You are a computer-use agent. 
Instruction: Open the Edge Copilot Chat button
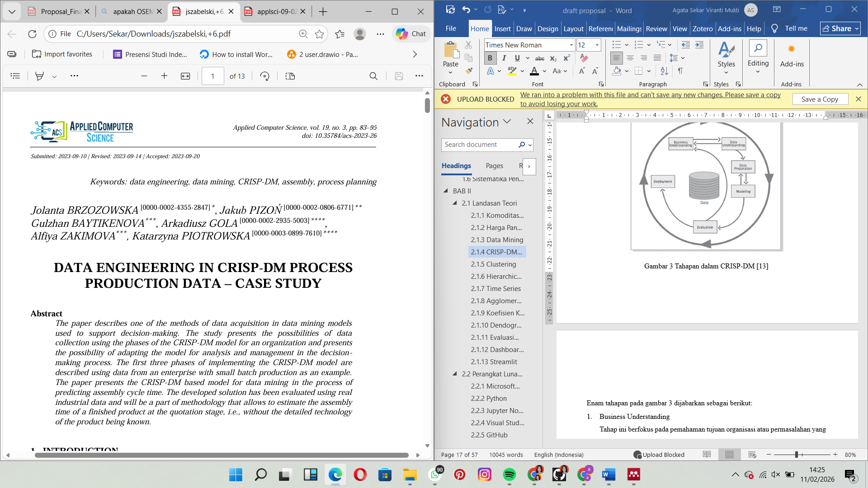click(411, 34)
